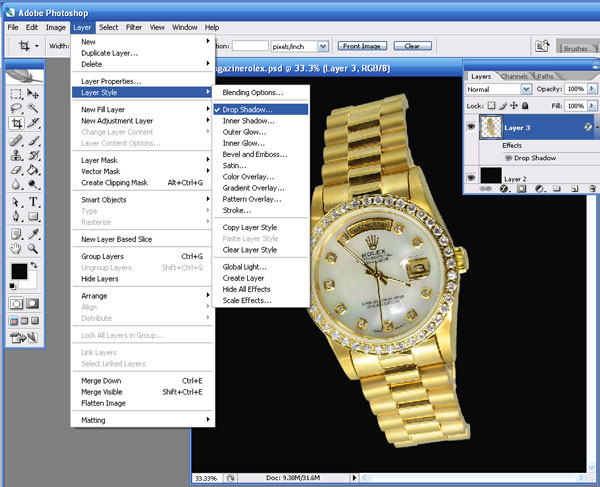Image resolution: width=600 pixels, height=487 pixels.
Task: Expand the Matting submenu
Action: click(142, 420)
